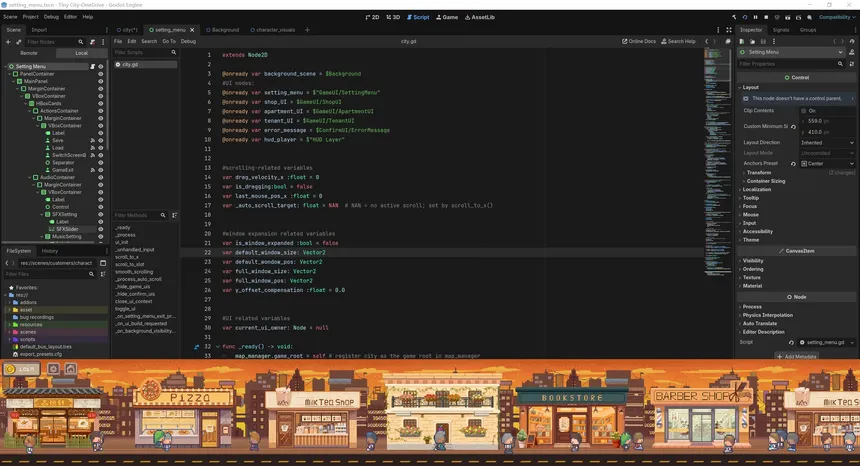The height and width of the screenshot is (466, 860).
Task: Save resource disk icon in Inspector
Action: click(763, 41)
